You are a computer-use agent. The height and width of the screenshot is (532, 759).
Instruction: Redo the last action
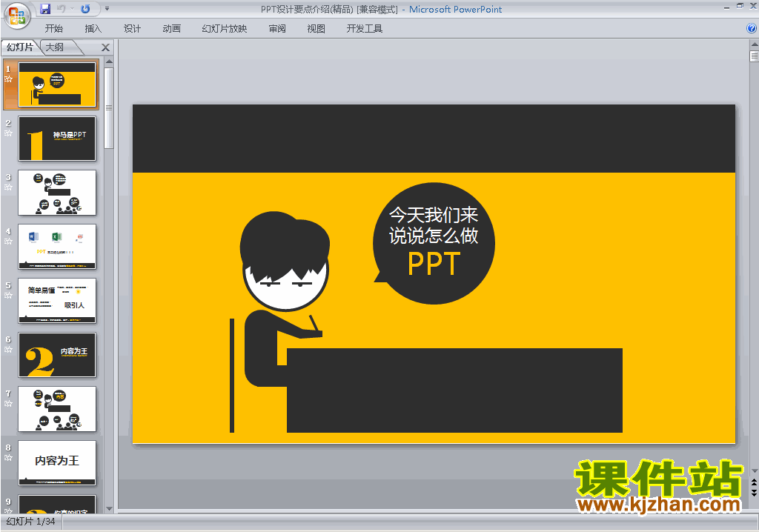click(85, 9)
